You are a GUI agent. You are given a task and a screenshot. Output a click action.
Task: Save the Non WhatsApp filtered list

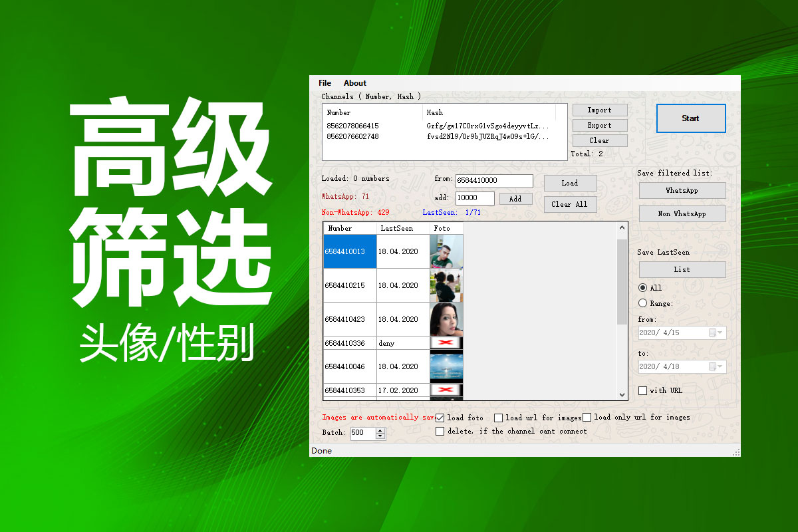[x=682, y=213]
